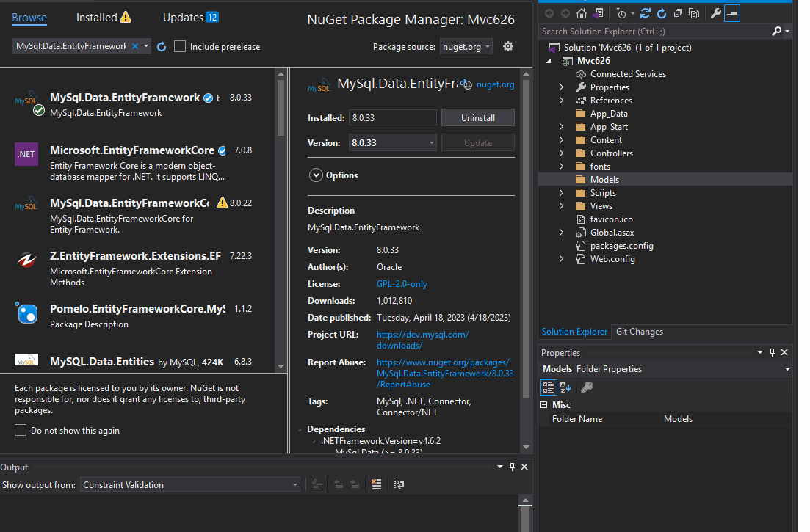Click the Home icon in Solution Explorer
Image resolution: width=810 pixels, height=532 pixels.
pos(582,13)
